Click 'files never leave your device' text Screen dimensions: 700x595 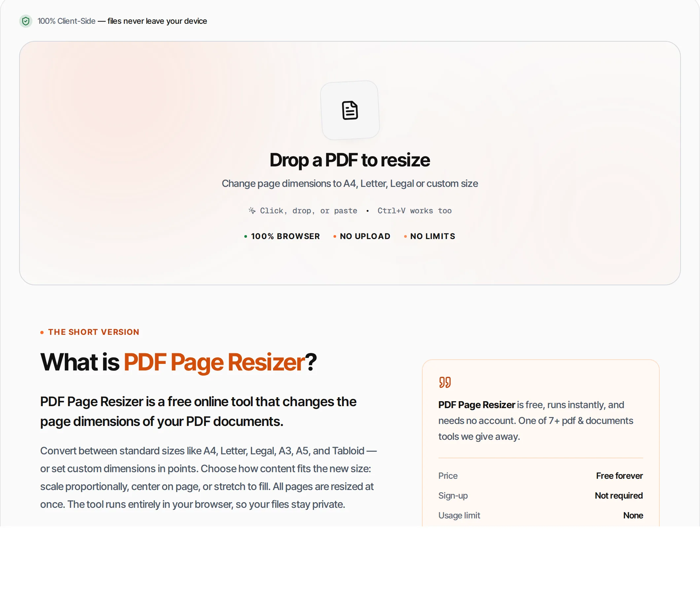point(157,21)
